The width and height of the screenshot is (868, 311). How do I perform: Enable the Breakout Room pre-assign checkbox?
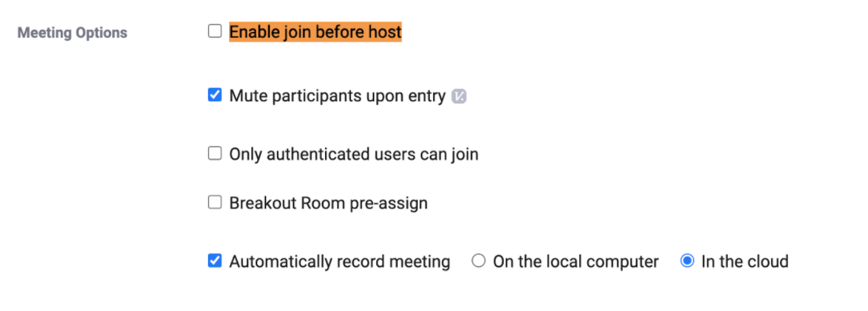[215, 202]
